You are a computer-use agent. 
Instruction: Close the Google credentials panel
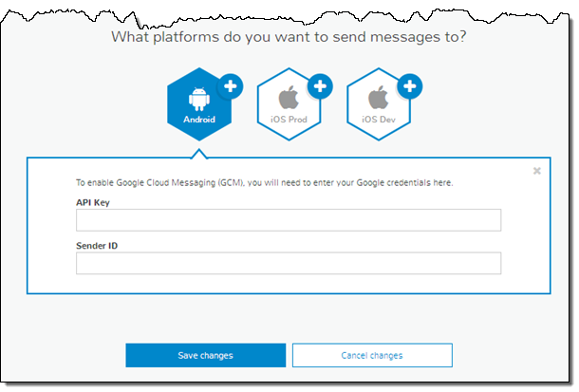pyautogui.click(x=537, y=171)
